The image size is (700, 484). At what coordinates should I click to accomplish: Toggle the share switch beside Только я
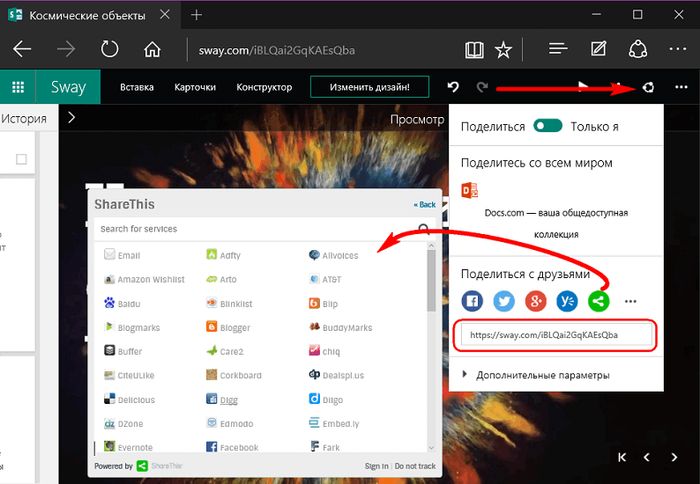(548, 127)
